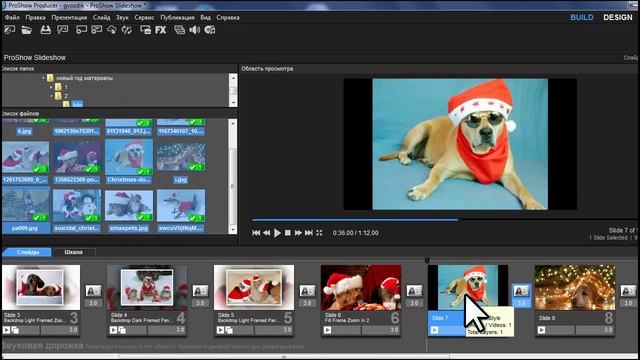This screenshot has height=360, width=640.
Task: Add a title slide via toolbar icon
Action: pyautogui.click(x=96, y=30)
